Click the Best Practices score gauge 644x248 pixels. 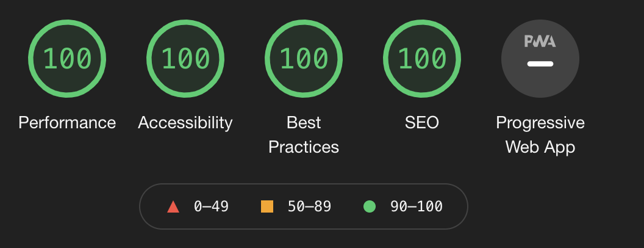point(304,59)
